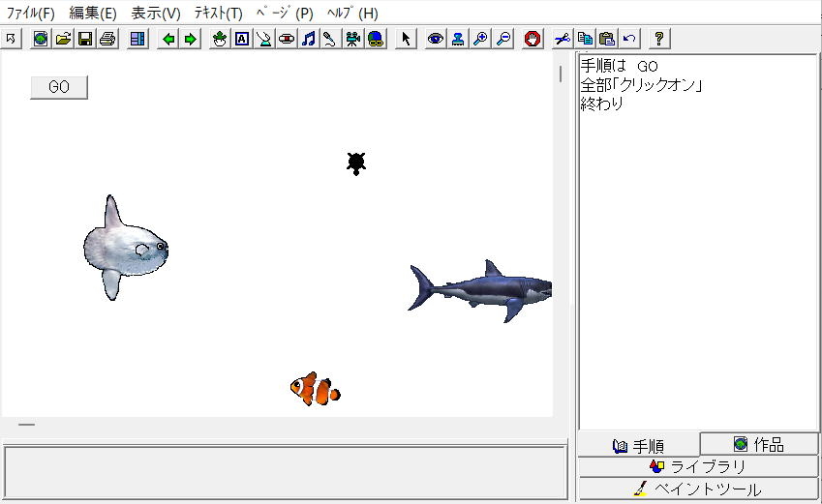Click the command center input area
Viewport: 822px width, 504px height.
(x=286, y=472)
